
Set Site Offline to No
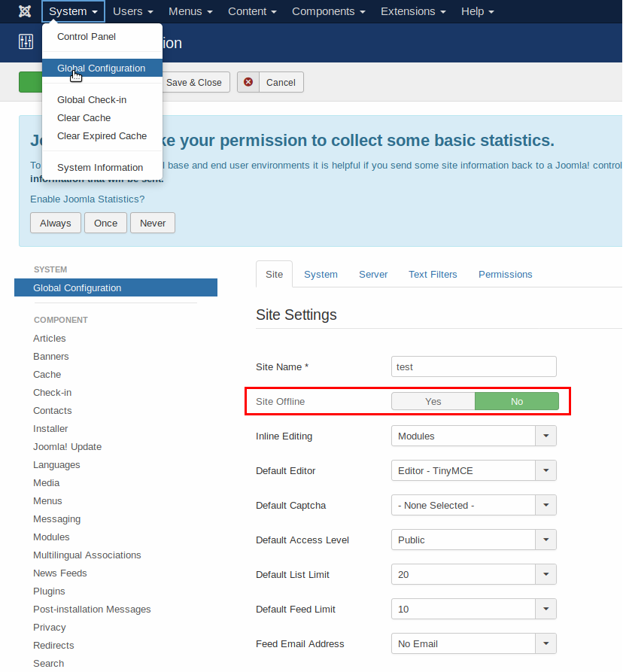tap(517, 401)
